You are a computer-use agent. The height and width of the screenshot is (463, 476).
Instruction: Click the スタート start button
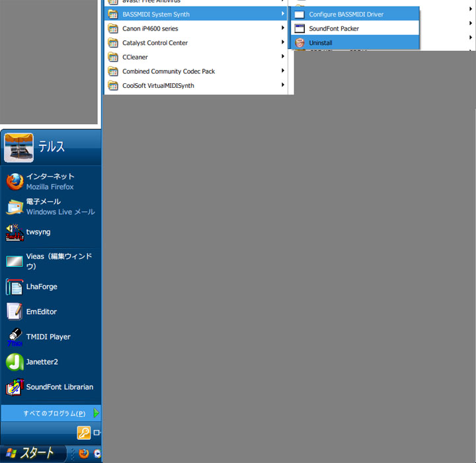(33, 454)
